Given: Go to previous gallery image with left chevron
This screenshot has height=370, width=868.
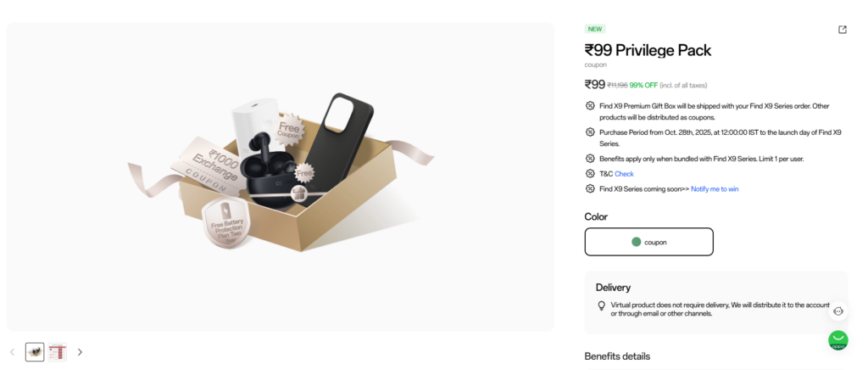Looking at the screenshot, I should [x=13, y=352].
